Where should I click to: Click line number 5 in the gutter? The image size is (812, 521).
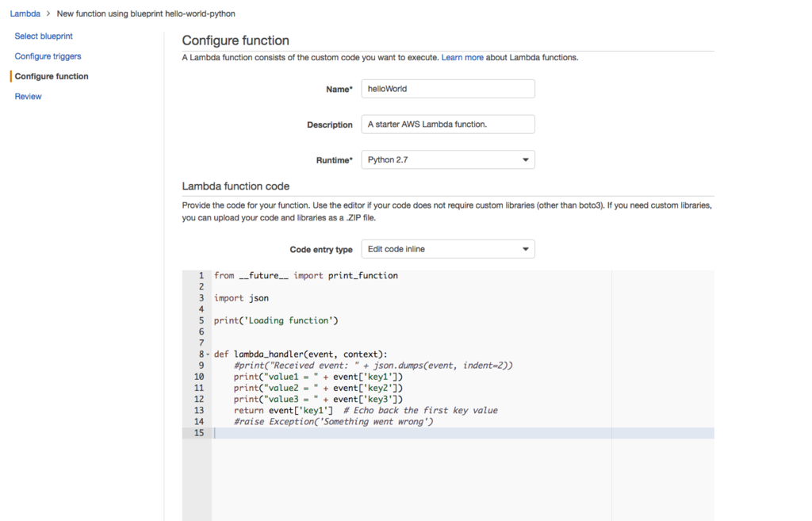click(x=201, y=320)
